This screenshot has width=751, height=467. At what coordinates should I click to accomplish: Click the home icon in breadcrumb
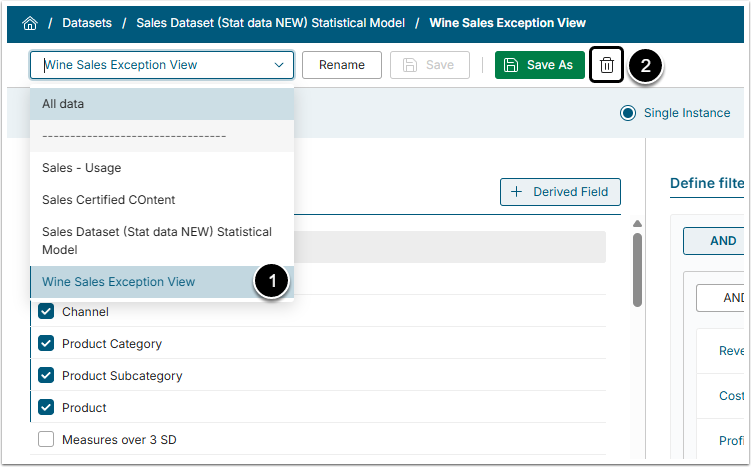[30, 22]
